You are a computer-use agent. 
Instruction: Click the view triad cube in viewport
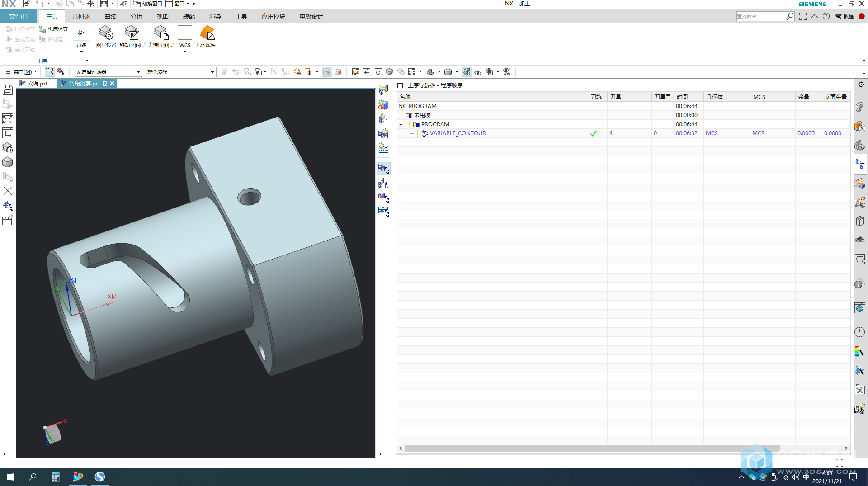coord(53,433)
